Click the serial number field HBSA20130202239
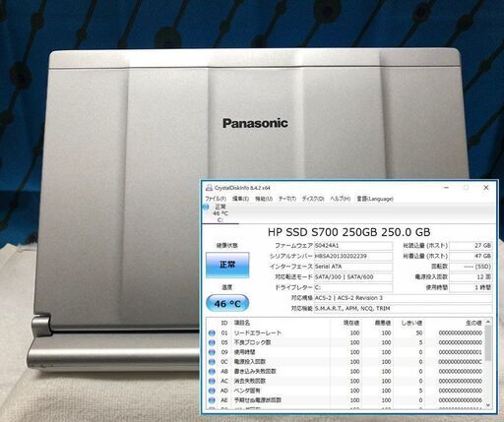This screenshot has height=422, width=504. pos(353,256)
